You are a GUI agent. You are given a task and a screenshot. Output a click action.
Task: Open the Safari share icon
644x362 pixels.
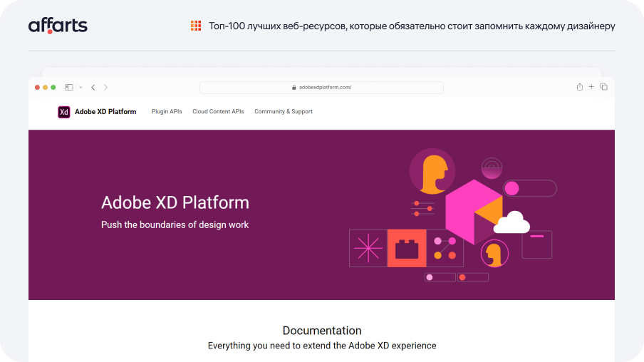pyautogui.click(x=579, y=87)
